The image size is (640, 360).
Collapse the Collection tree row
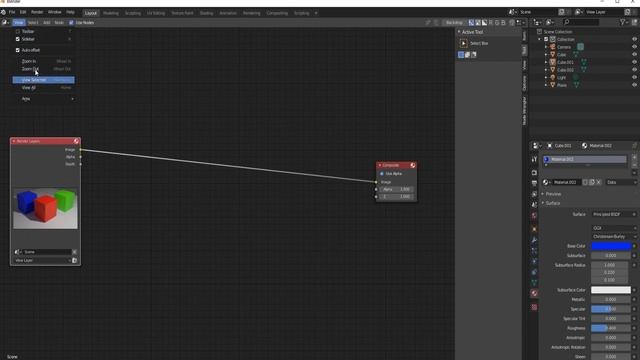click(x=540, y=40)
